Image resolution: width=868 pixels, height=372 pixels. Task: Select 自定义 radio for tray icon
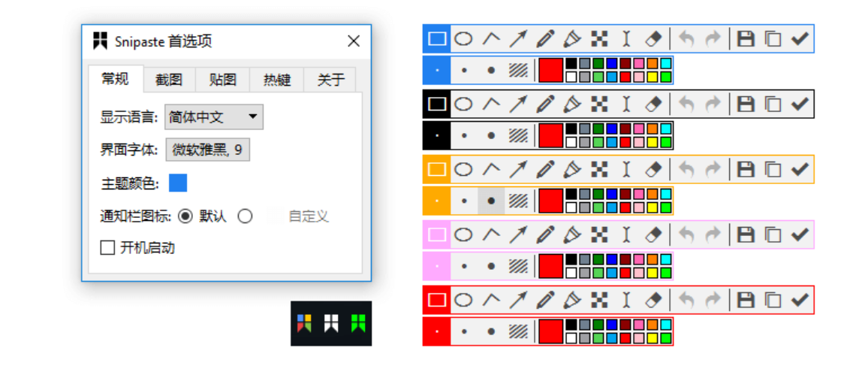(x=246, y=216)
